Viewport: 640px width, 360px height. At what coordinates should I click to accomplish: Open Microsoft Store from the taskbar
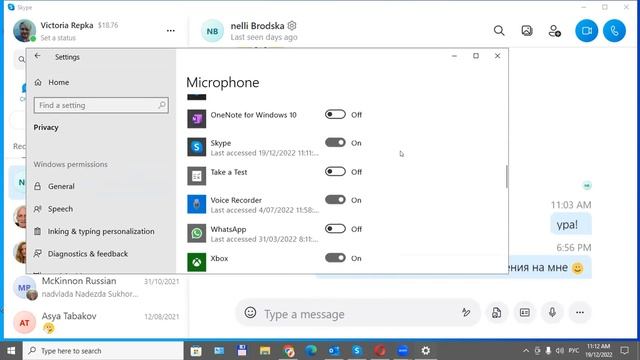point(196,351)
